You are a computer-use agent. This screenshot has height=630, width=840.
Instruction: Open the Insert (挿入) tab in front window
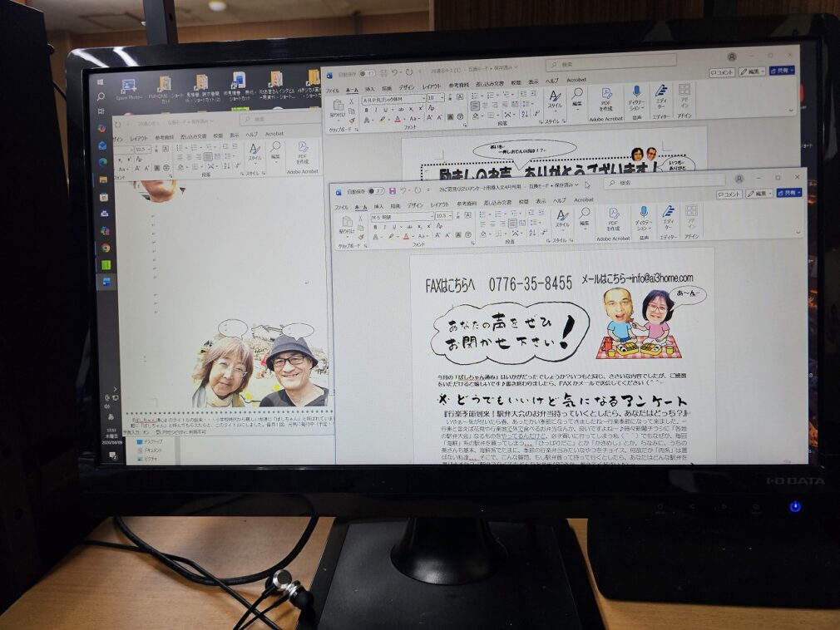(x=378, y=205)
